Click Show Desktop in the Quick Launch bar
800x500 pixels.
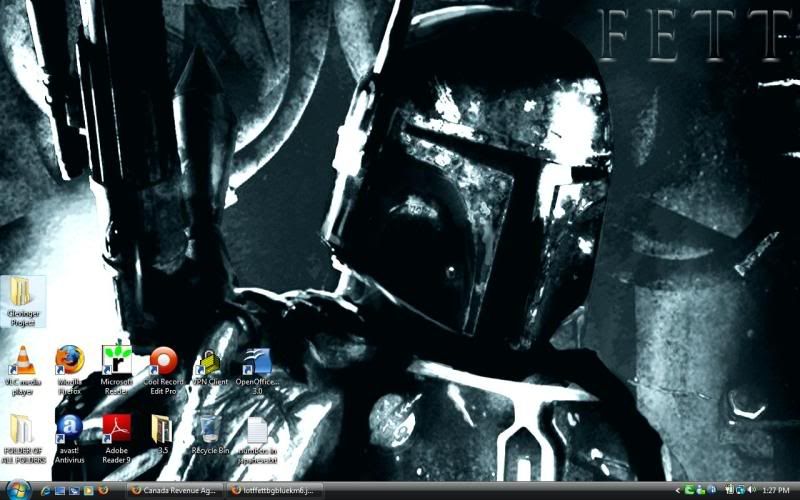tap(60, 491)
